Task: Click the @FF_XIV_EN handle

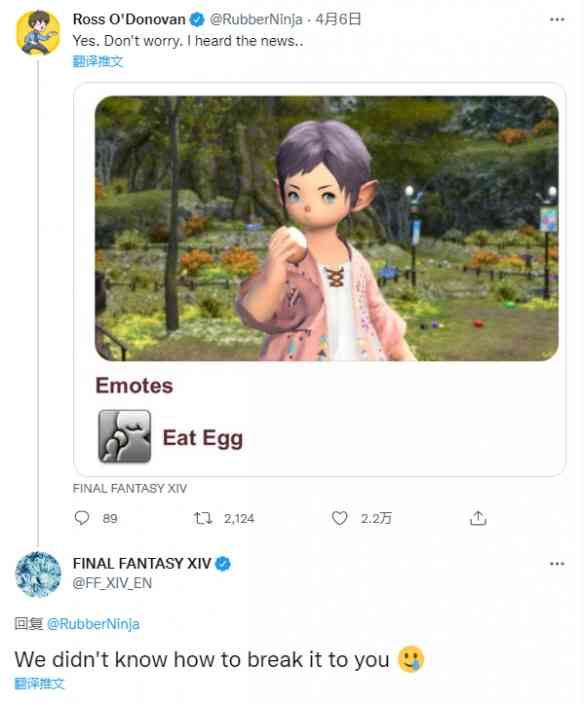Action: [112, 583]
